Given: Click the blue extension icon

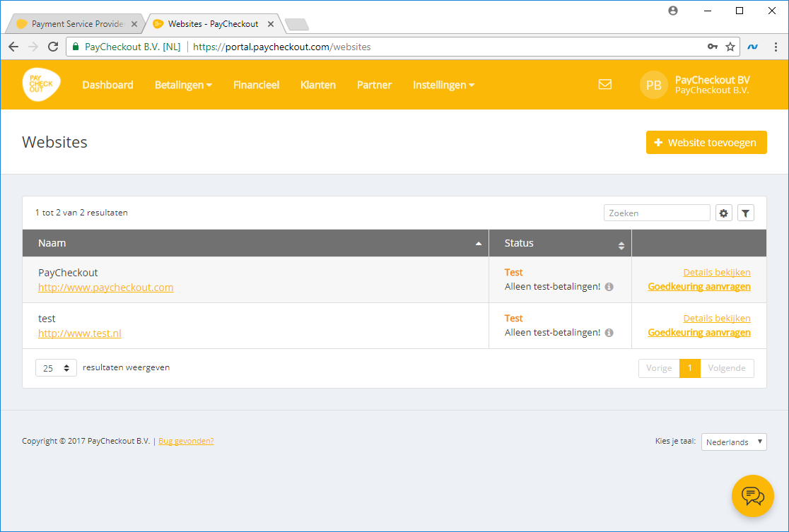Looking at the screenshot, I should [x=753, y=47].
